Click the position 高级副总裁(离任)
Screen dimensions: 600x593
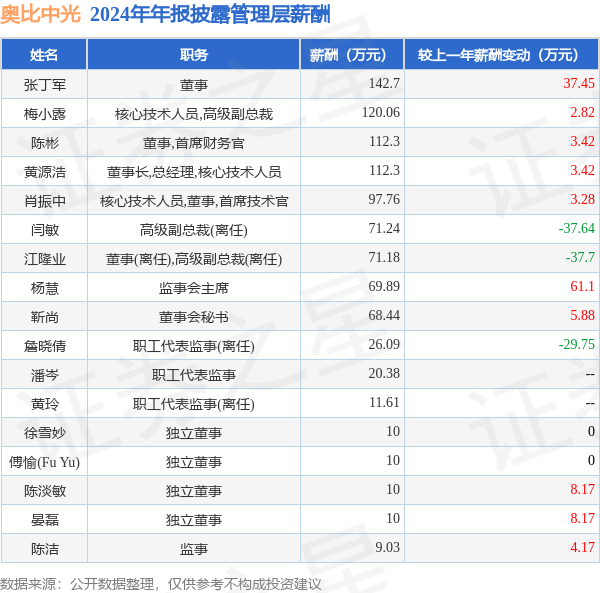click(194, 230)
